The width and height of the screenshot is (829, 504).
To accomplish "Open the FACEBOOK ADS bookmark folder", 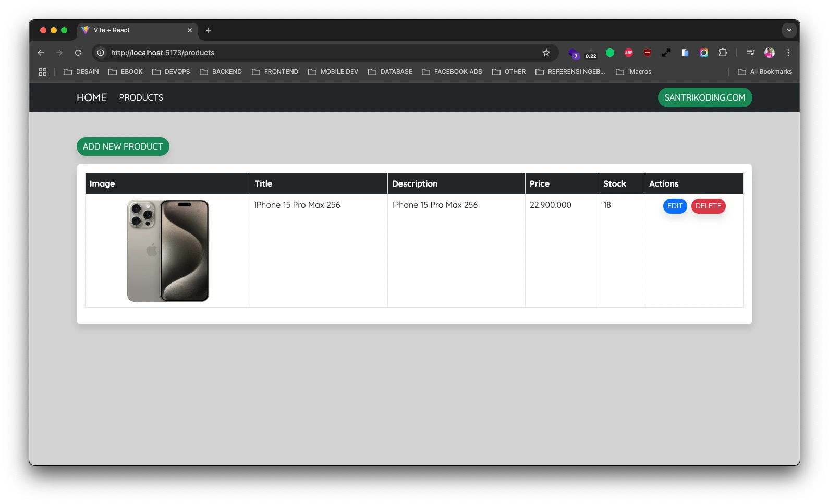I will (452, 72).
